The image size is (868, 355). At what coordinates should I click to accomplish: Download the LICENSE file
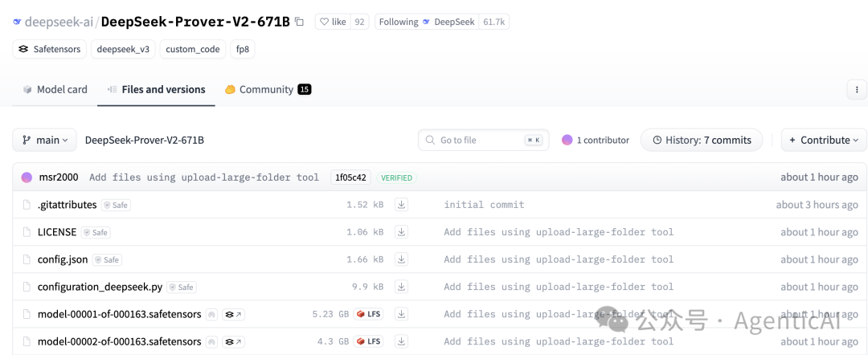tap(401, 232)
